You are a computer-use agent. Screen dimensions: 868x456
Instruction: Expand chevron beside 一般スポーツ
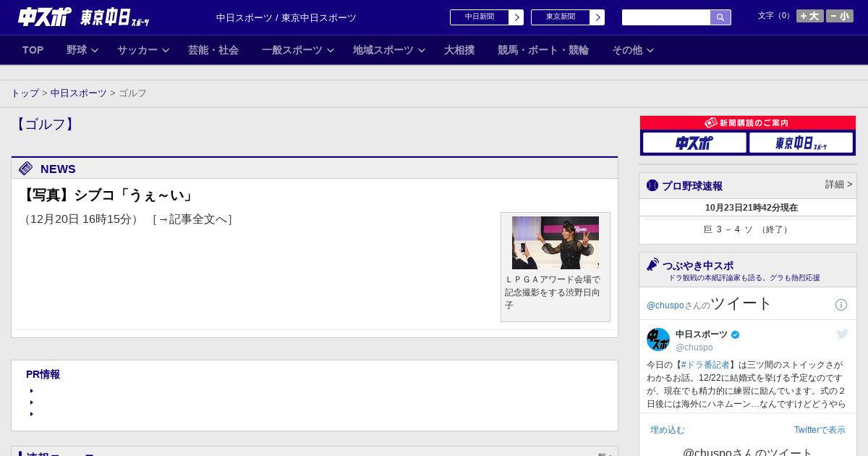[331, 50]
